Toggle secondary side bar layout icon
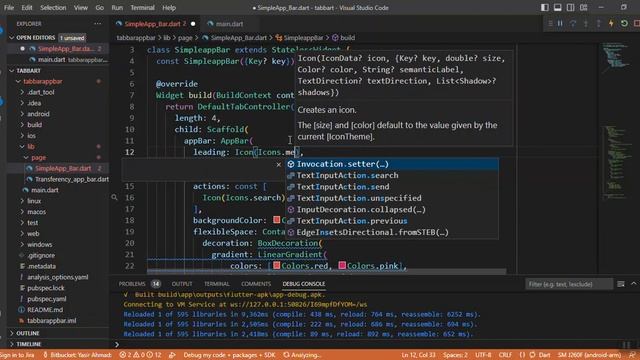Viewport: 640px width, 360px height. (571, 7)
